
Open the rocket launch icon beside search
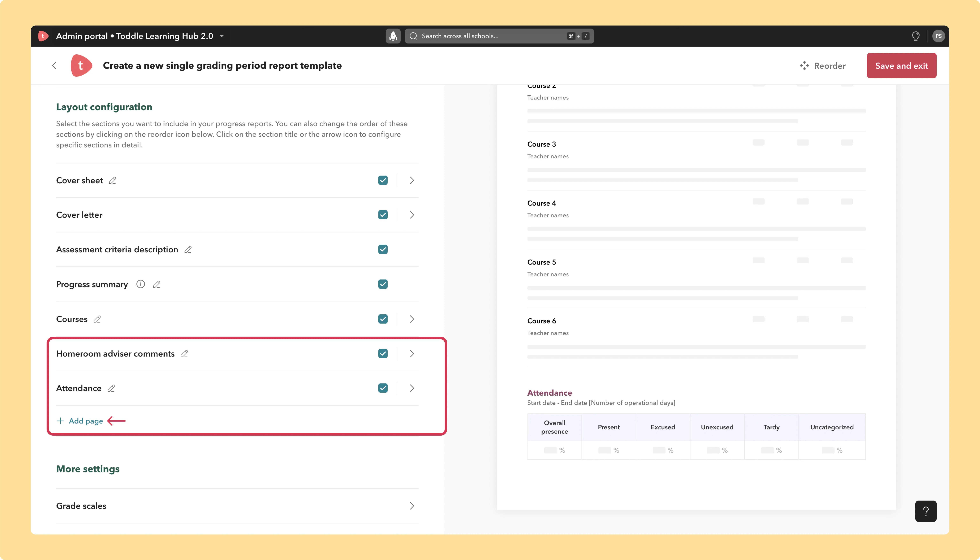[393, 36]
